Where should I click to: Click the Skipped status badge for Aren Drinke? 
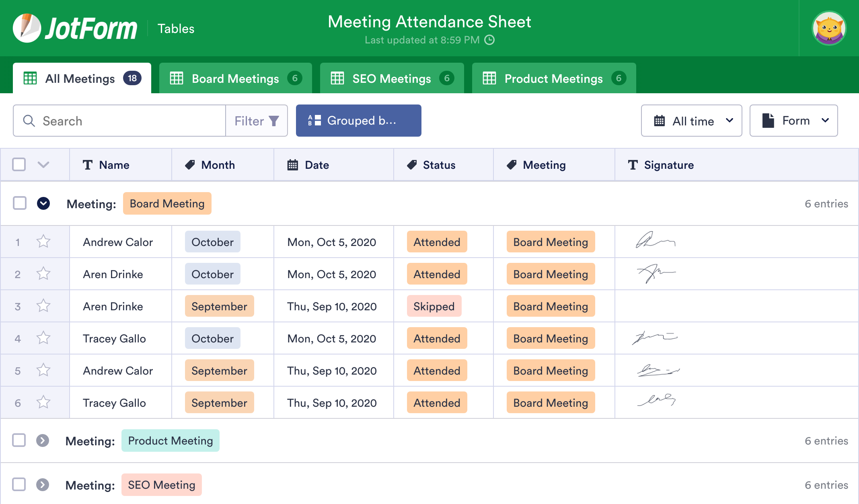(x=434, y=306)
